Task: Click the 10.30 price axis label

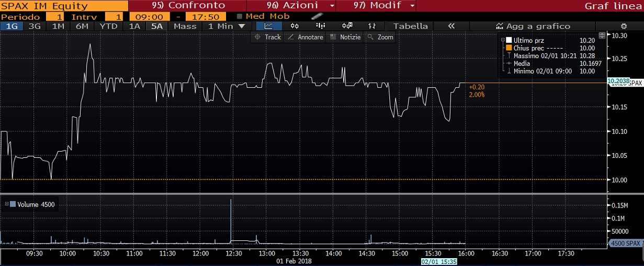Action: click(619, 36)
